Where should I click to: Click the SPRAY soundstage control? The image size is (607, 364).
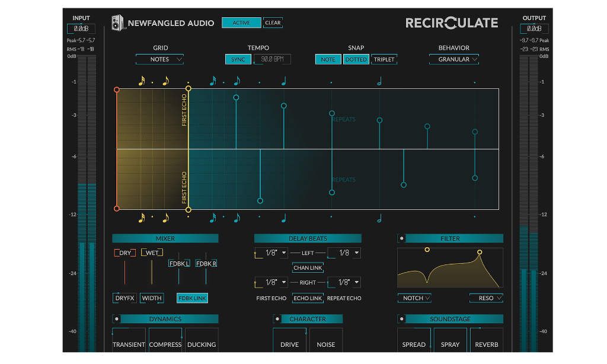pos(451,340)
